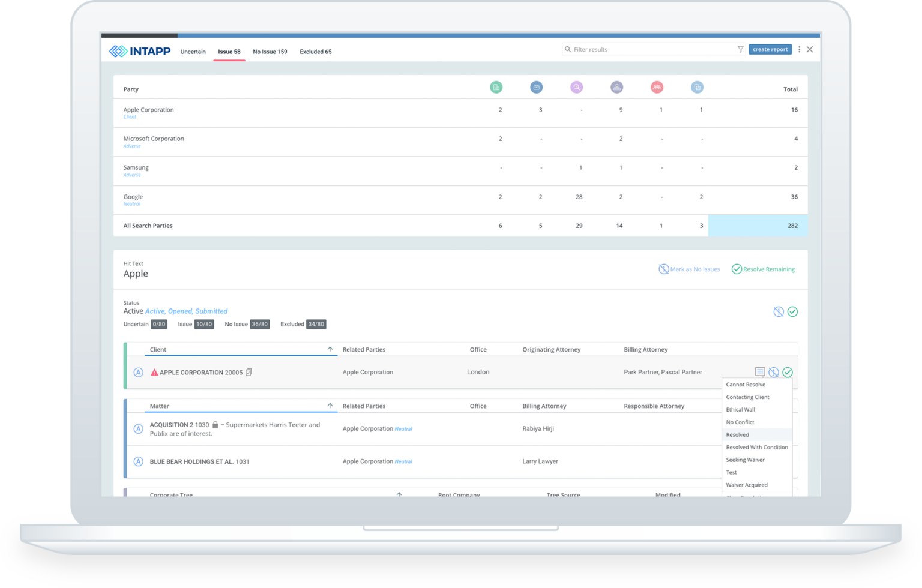922x588 pixels.
Task: Click the corporate tree hierarchy icon
Action: [x=616, y=88]
